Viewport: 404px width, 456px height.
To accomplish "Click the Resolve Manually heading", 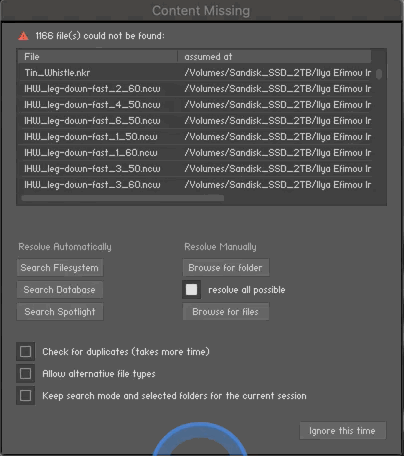I will pos(220,247).
